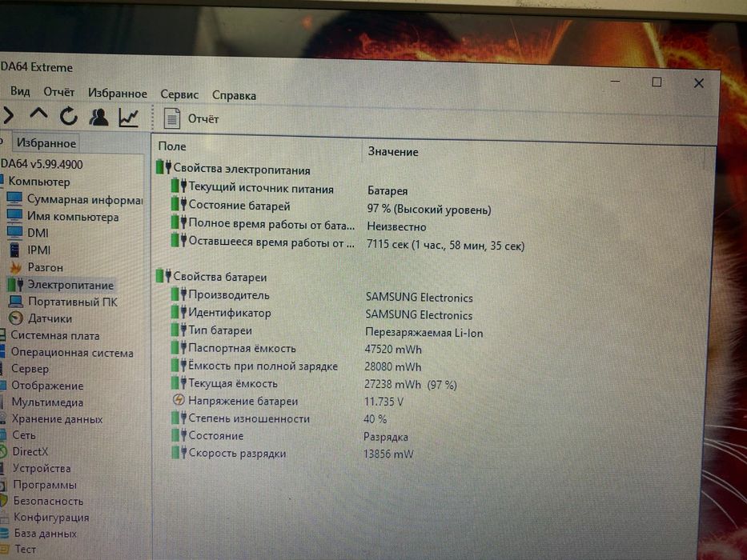This screenshot has width=747, height=560.
Task: Click the Перезаряжаемая Li-Ion value
Action: tap(424, 332)
